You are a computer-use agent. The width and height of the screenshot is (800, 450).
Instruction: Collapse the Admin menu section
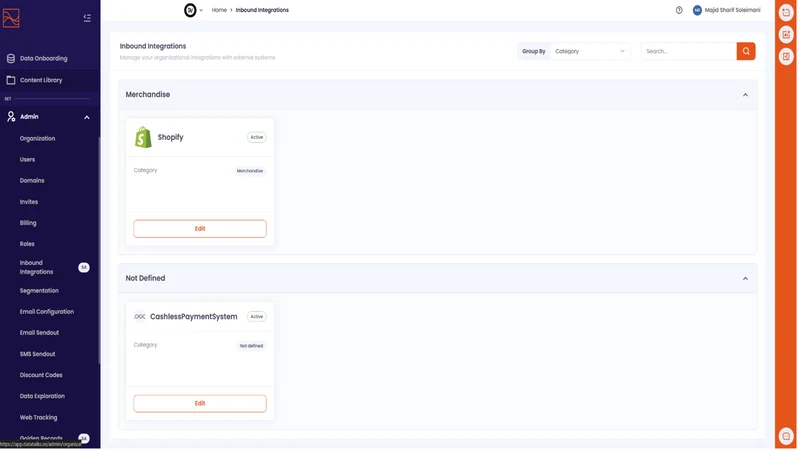87,117
